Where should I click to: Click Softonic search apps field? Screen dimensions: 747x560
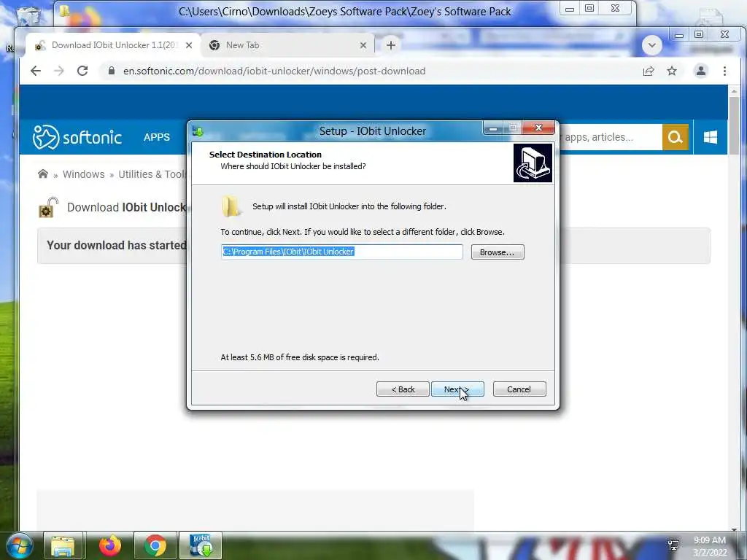[x=610, y=137]
